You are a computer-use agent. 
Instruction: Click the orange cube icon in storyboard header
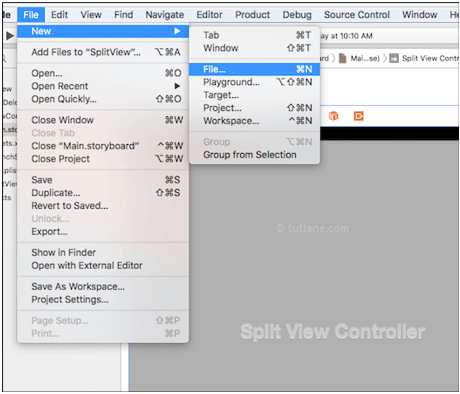[x=333, y=116]
